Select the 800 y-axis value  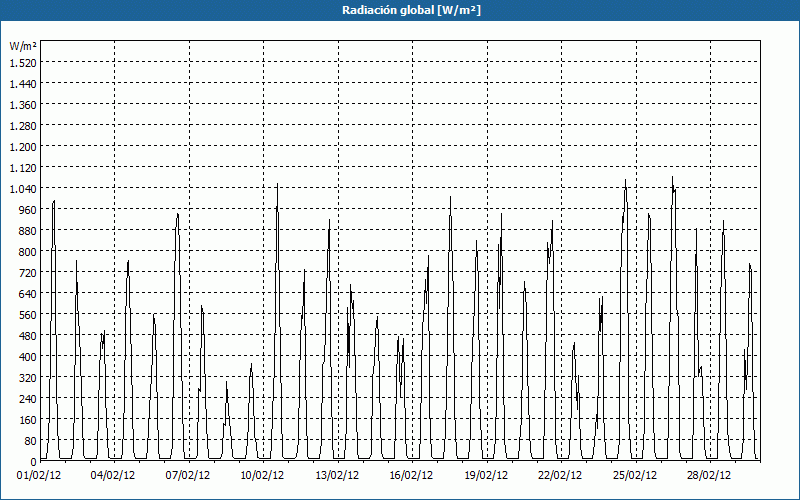[28, 252]
